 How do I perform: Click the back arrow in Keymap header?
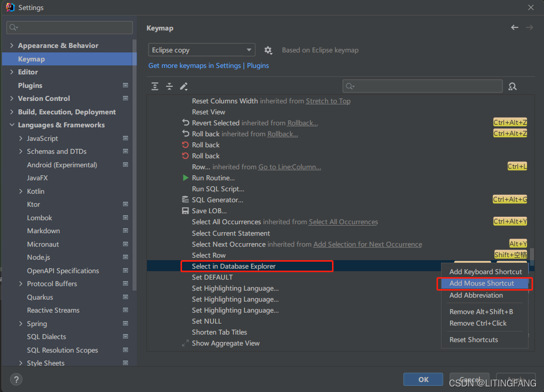pos(514,27)
